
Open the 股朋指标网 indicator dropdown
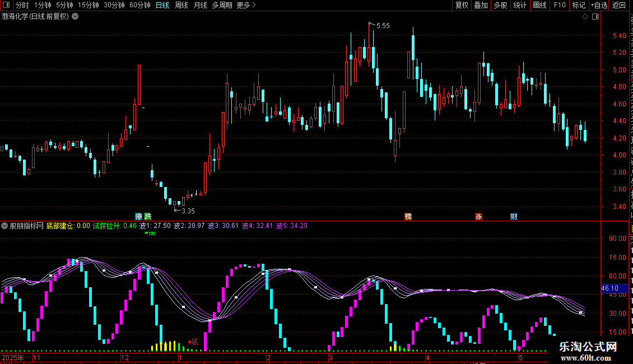point(4,226)
